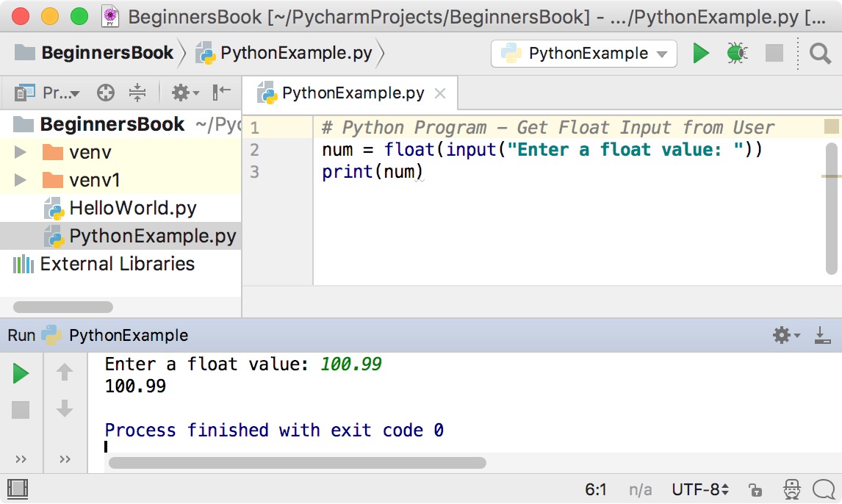Viewport: 842px width, 504px height.
Task: Toggle the read-only lock icon in status bar
Action: [x=755, y=489]
